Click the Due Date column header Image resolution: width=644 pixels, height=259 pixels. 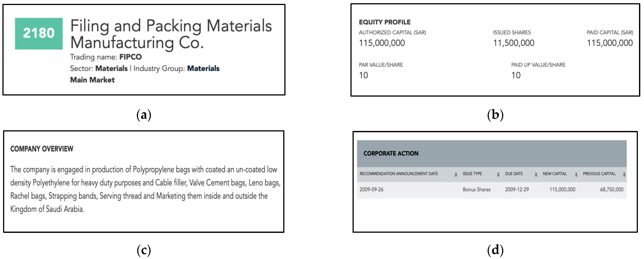pos(514,174)
